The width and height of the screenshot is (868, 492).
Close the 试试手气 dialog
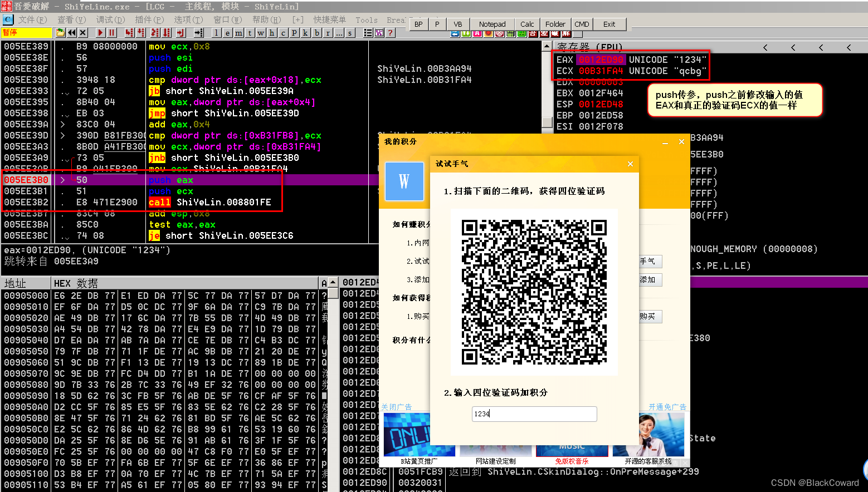[x=630, y=164]
